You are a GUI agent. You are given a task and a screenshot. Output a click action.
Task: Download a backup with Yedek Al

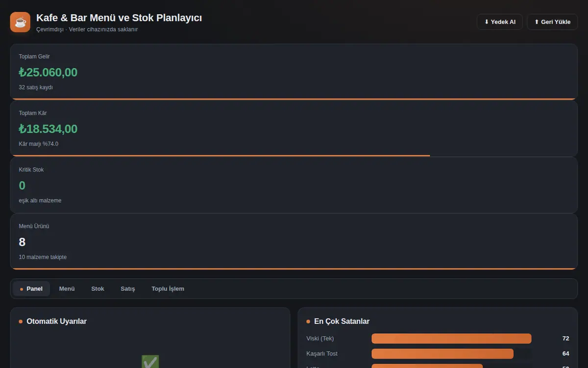point(500,22)
